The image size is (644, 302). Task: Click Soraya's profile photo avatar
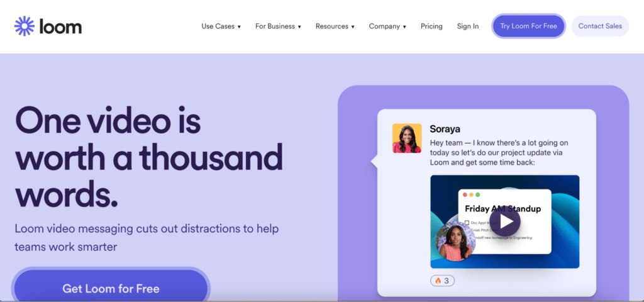click(407, 138)
